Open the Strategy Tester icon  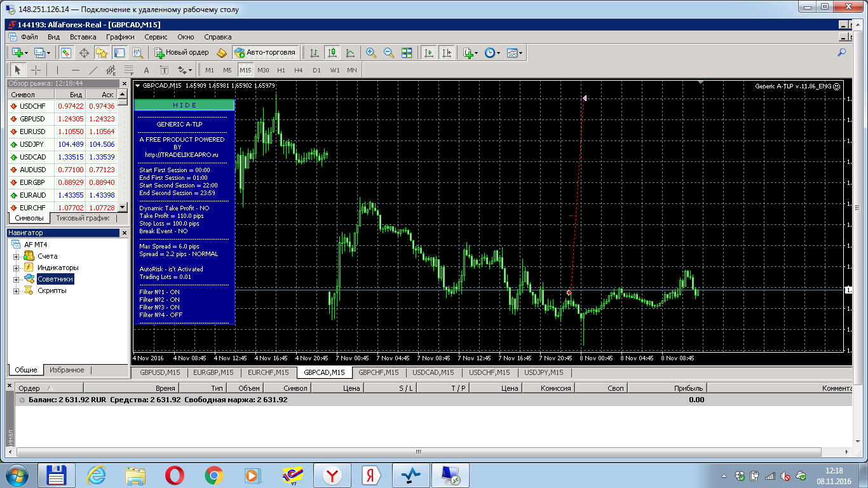coord(137,53)
